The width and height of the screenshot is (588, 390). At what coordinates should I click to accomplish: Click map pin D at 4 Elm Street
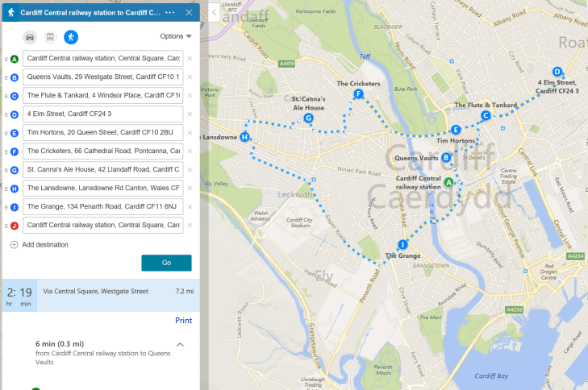point(557,71)
